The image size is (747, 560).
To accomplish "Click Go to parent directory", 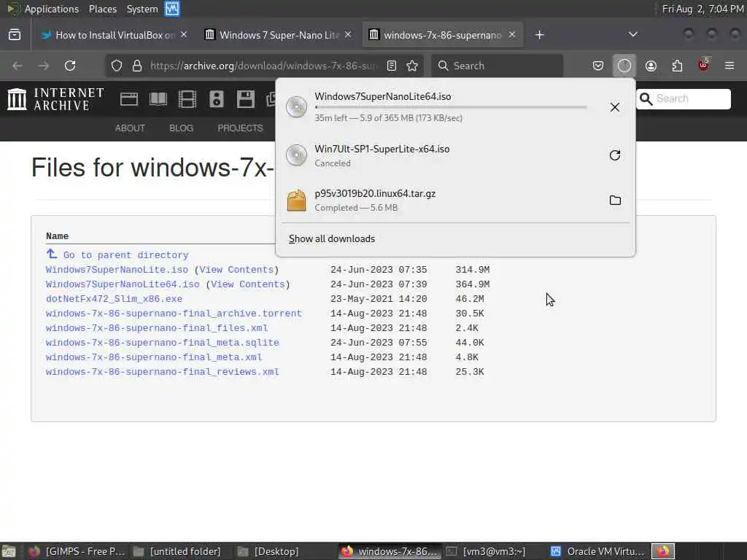I will 125,255.
